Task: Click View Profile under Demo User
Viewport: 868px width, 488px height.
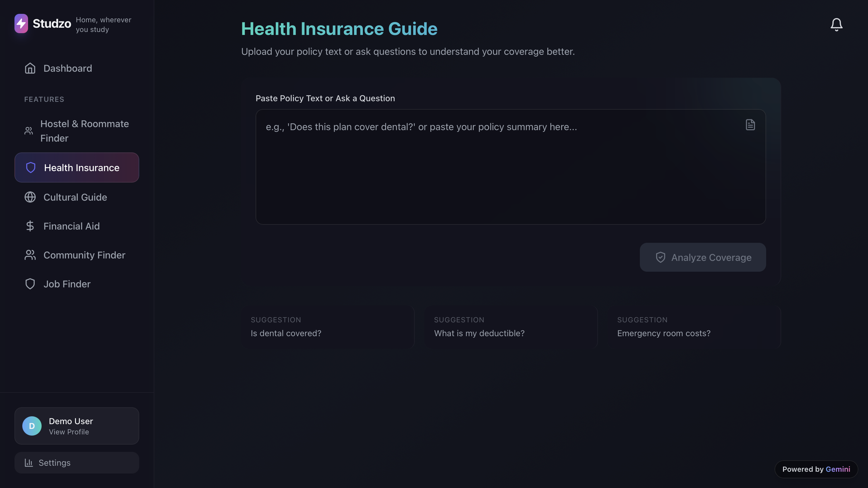Action: 69,432
